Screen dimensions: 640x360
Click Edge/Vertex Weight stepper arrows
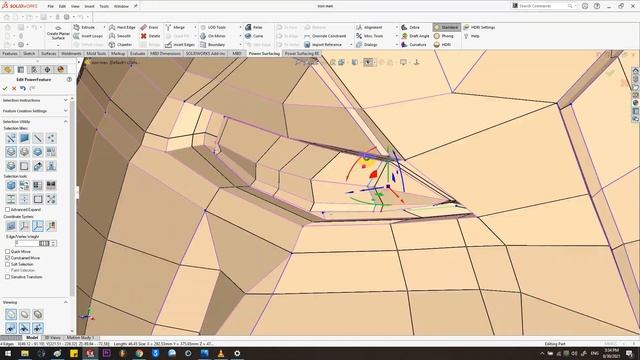53,243
